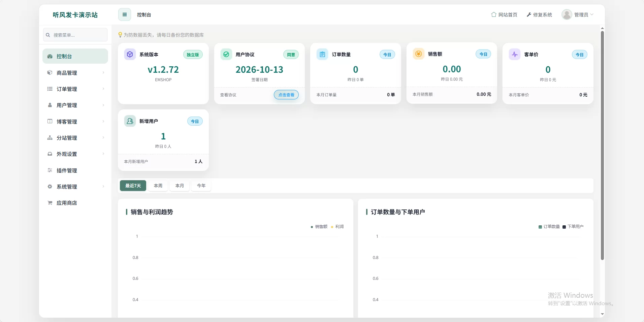Select the 最近7天 time range tab
Image resolution: width=644 pixels, height=322 pixels.
click(133, 186)
